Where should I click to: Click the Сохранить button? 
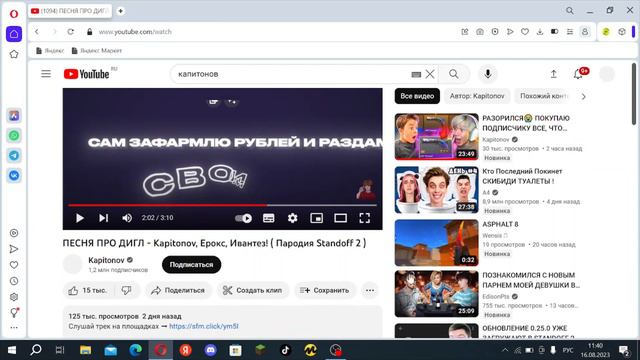pos(324,290)
